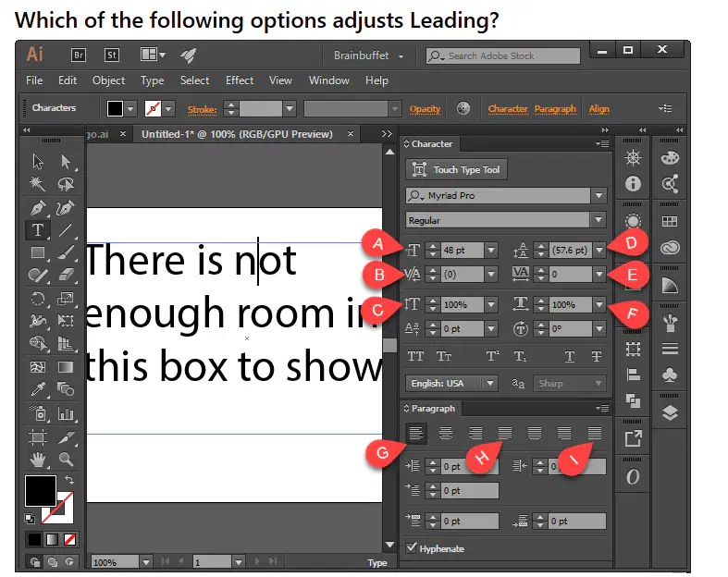Open the Paragraph link in control bar

pos(555,109)
